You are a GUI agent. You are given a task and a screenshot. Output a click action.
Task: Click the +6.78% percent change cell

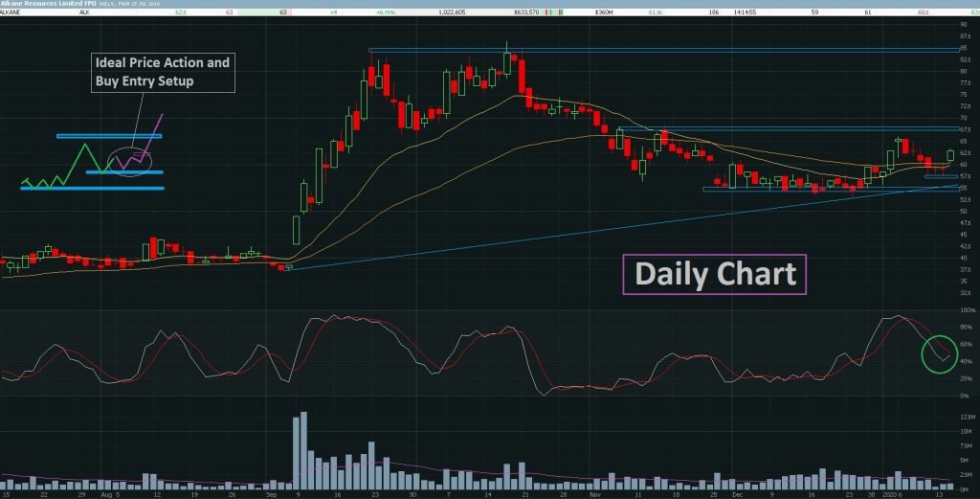(386, 11)
